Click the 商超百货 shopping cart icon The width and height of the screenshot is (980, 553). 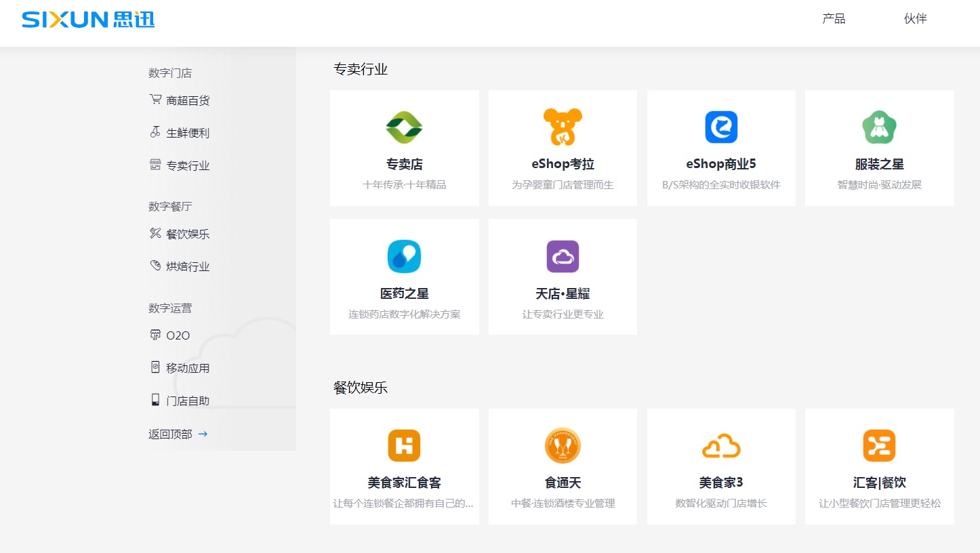point(155,100)
